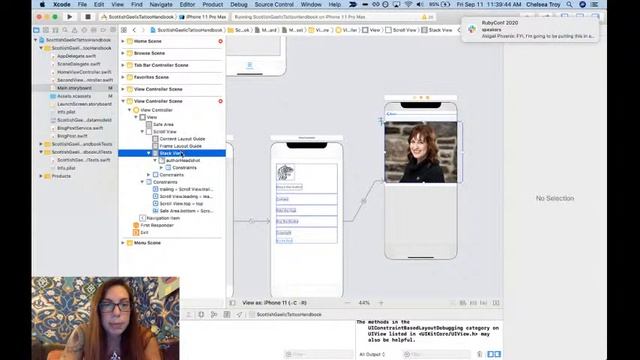Zoom in canvas with plus icon
Viewport: 640px width, 360px height.
pos(381,303)
